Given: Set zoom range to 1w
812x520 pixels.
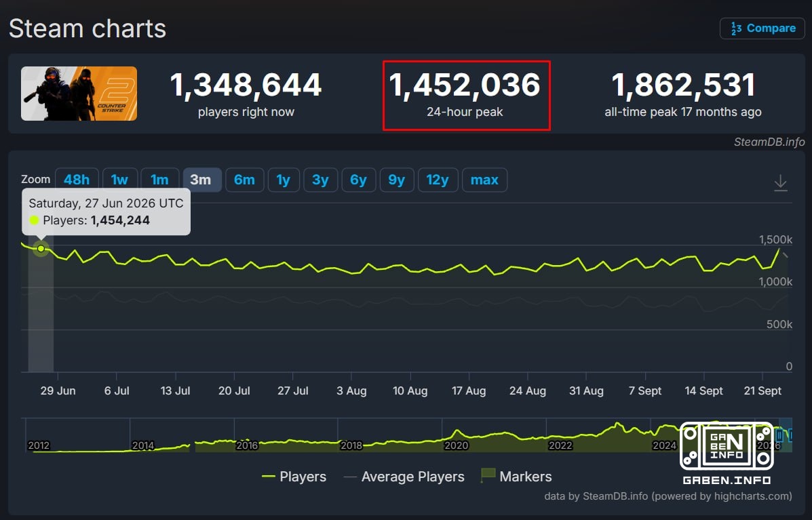Looking at the screenshot, I should [x=119, y=180].
